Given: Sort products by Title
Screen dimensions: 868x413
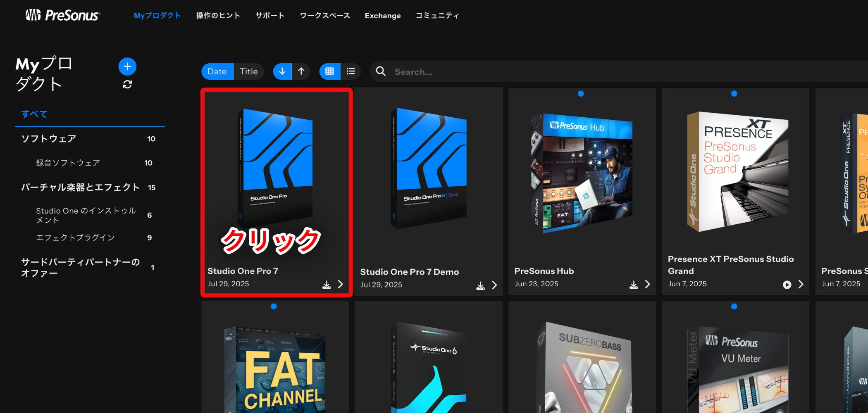Looking at the screenshot, I should tap(248, 71).
